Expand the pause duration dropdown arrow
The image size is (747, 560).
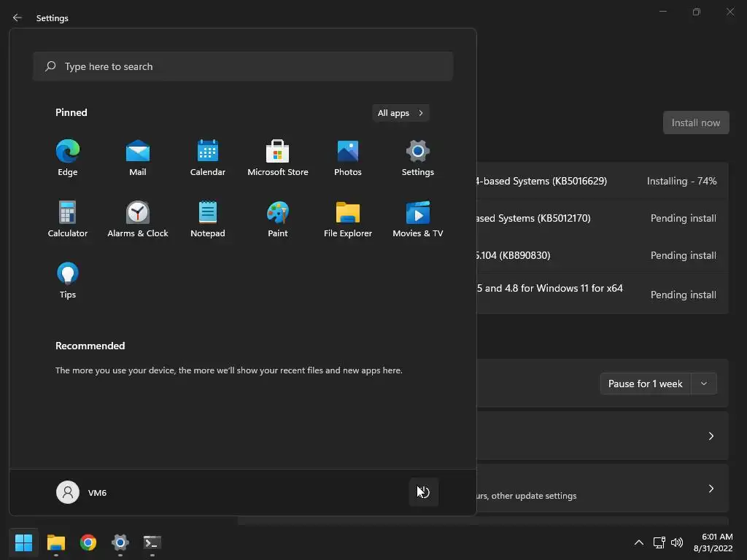pyautogui.click(x=704, y=384)
